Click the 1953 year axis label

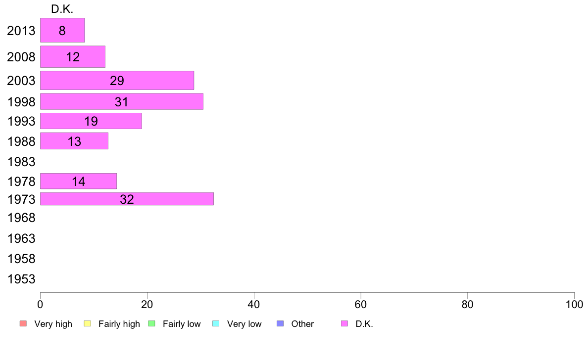point(21,279)
